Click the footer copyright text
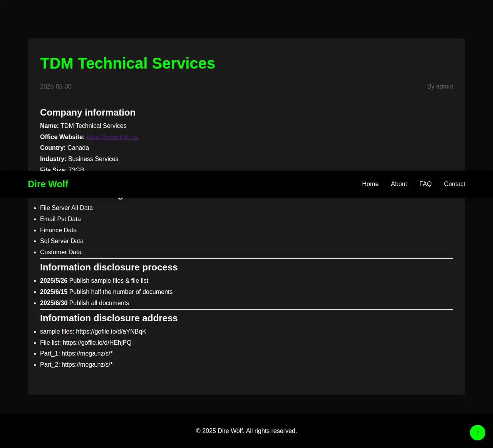This screenshot has height=448, width=493. 246,431
